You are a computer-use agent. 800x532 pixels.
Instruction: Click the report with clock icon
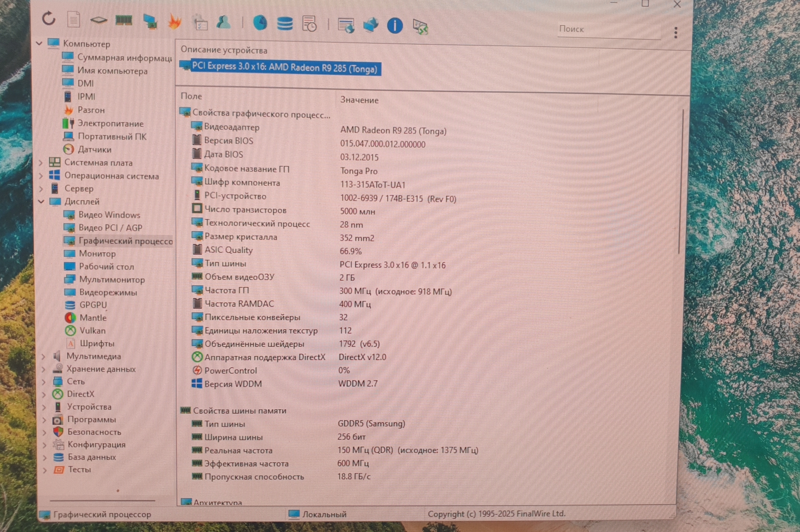click(x=309, y=24)
